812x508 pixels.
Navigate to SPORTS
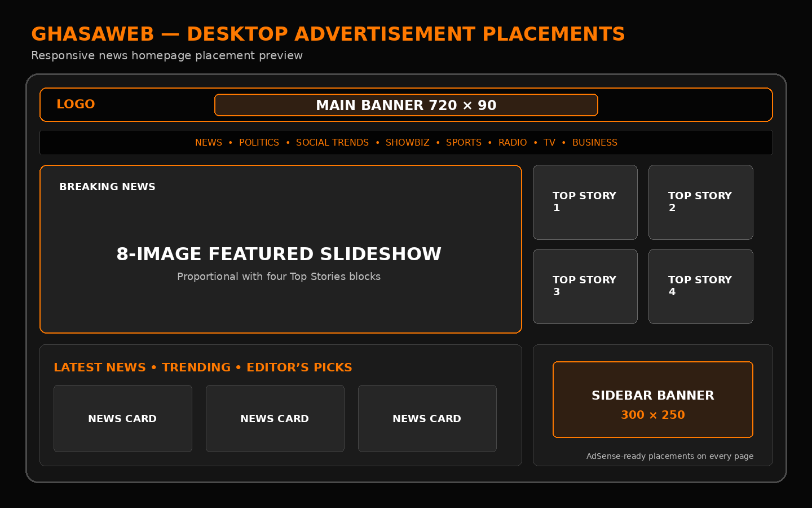464,143
